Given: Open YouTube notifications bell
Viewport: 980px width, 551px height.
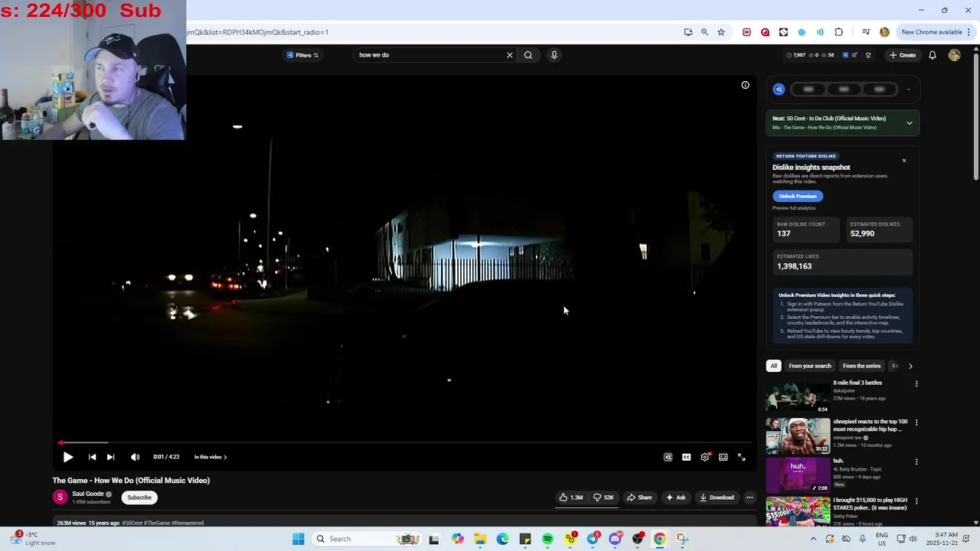Looking at the screenshot, I should click(933, 55).
